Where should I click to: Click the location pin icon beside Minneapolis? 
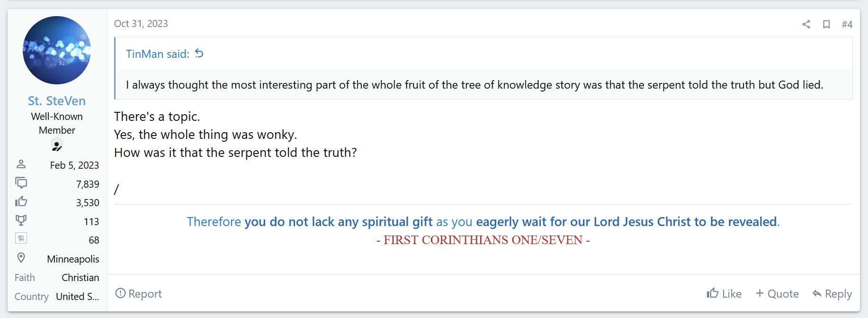tap(21, 258)
